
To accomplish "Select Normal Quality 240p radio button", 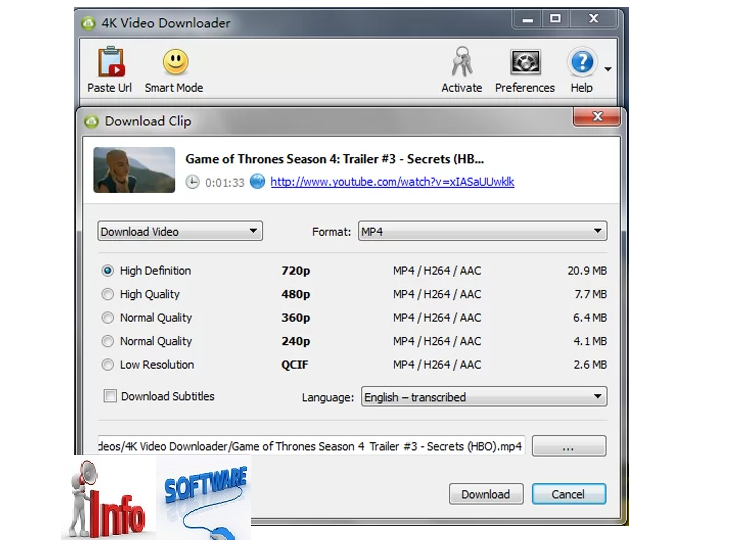I will pyautogui.click(x=107, y=341).
